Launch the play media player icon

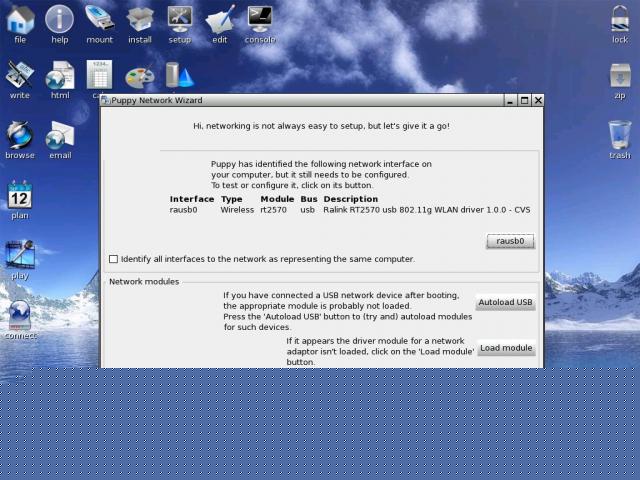[20, 256]
